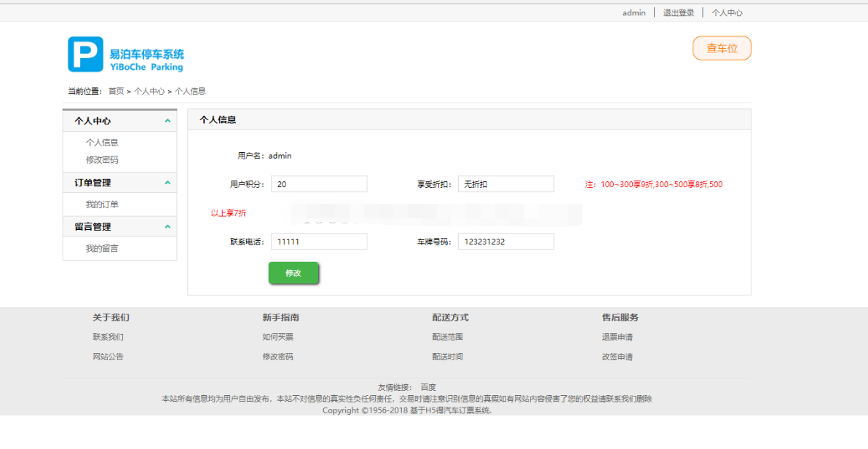Open the 配送时间 footer link
This screenshot has width=868, height=449.
coord(447,357)
